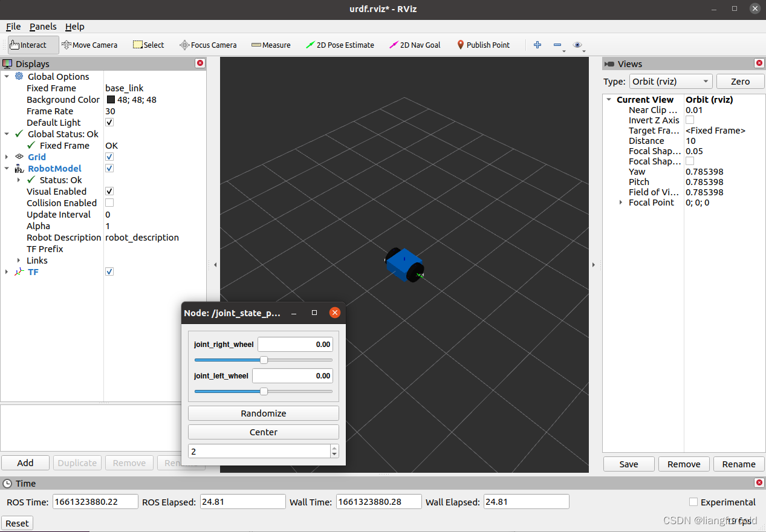
Task: Open the view Type dropdown
Action: pyautogui.click(x=670, y=82)
